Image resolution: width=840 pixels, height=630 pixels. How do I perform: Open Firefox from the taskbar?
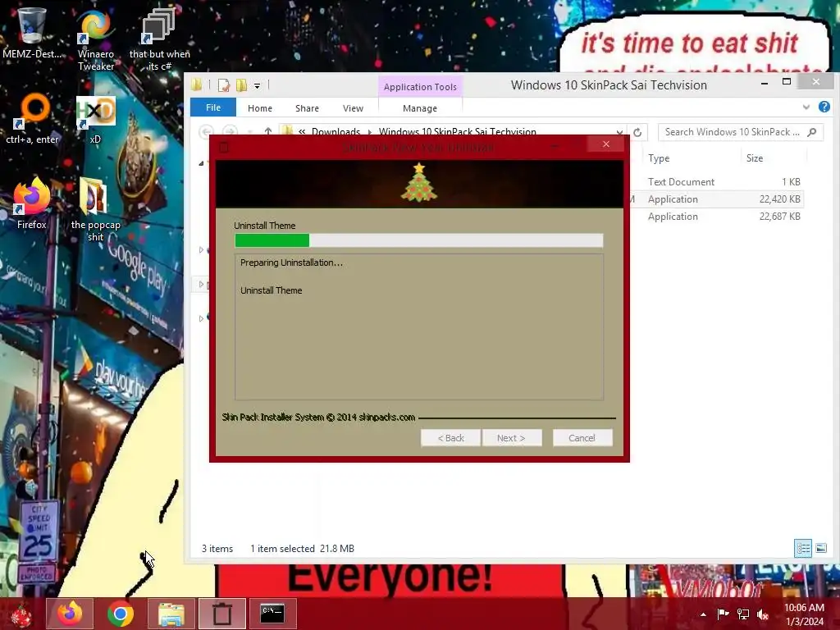click(70, 614)
